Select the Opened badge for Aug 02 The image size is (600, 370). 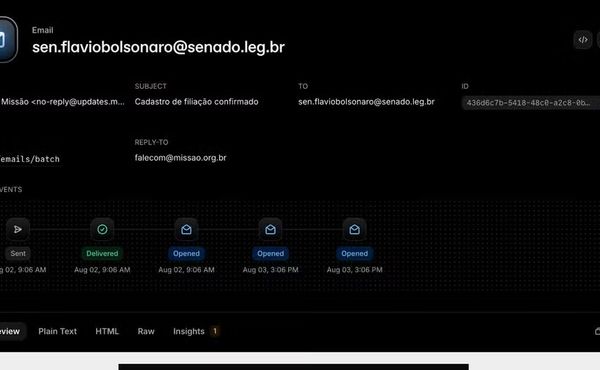coord(186,253)
